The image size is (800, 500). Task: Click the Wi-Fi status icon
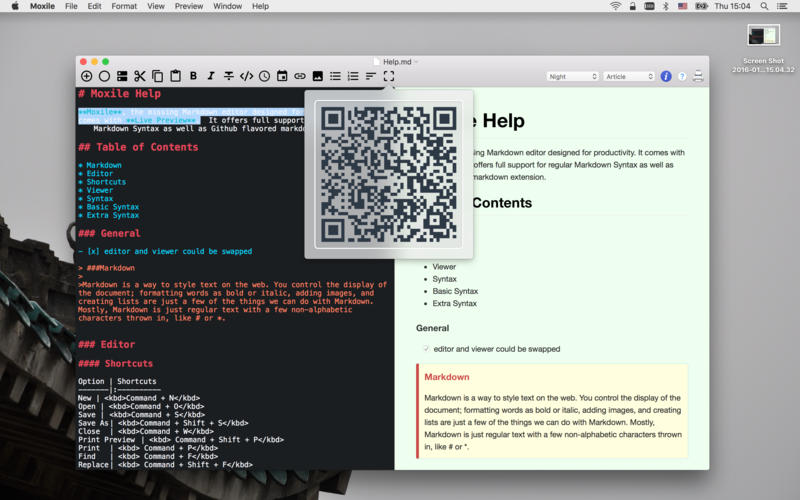click(615, 6)
